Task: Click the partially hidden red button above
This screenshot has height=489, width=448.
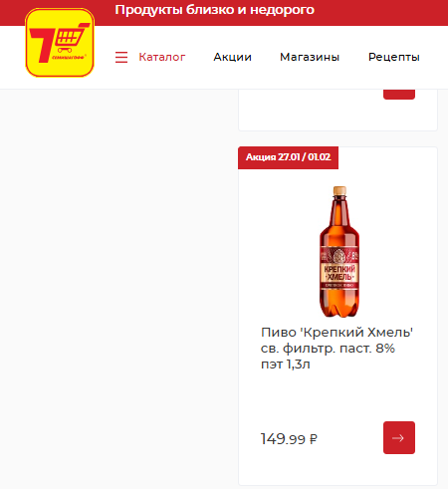Action: click(x=399, y=95)
